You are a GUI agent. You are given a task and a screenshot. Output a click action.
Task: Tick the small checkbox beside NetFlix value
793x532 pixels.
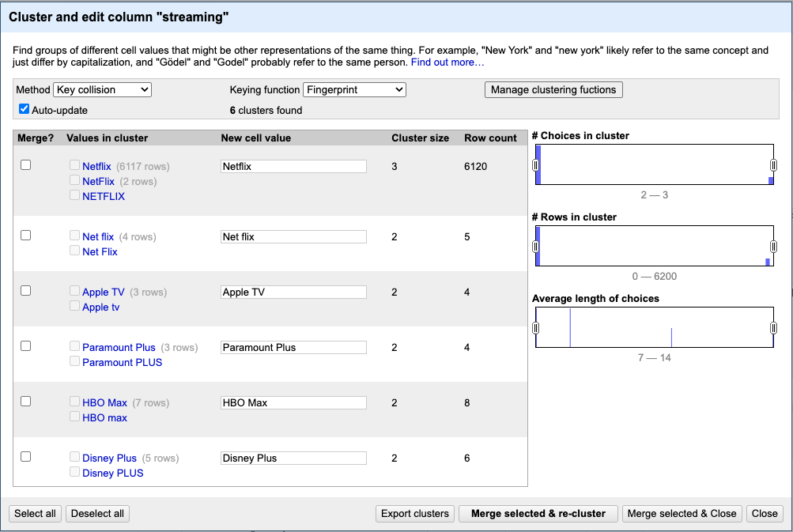(x=74, y=180)
